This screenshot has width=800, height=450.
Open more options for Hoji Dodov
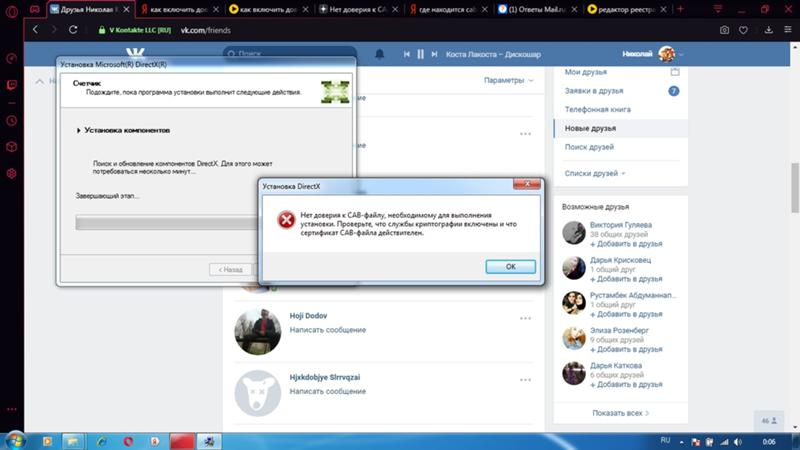[x=525, y=318]
